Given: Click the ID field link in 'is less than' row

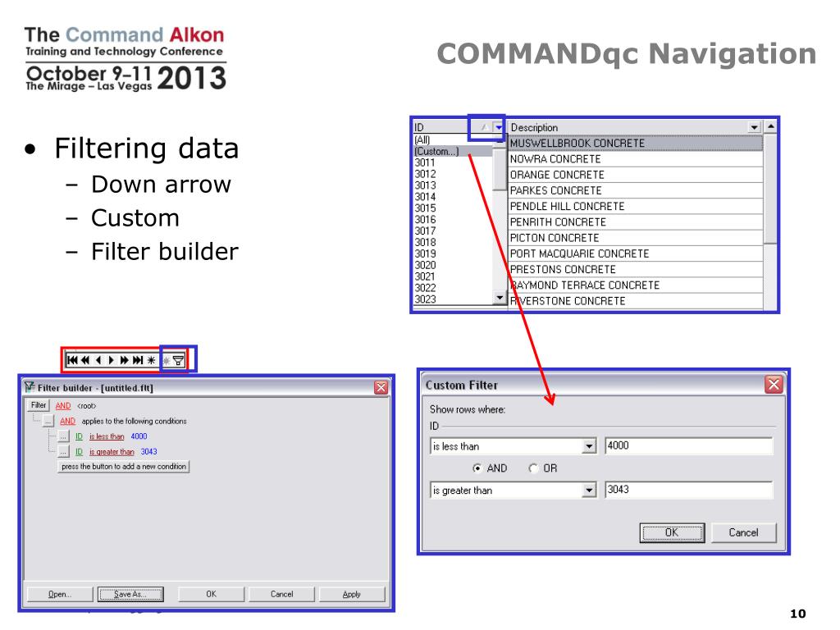Looking at the screenshot, I should click(x=79, y=436).
